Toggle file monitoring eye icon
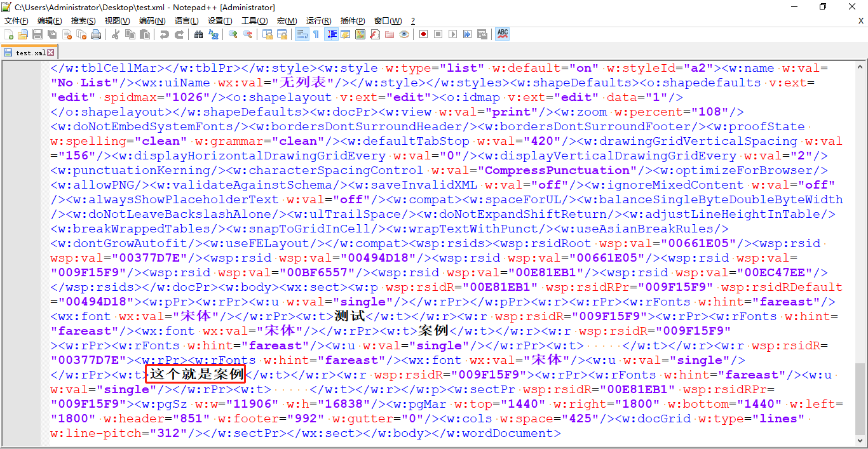The width and height of the screenshot is (868, 449). click(404, 34)
